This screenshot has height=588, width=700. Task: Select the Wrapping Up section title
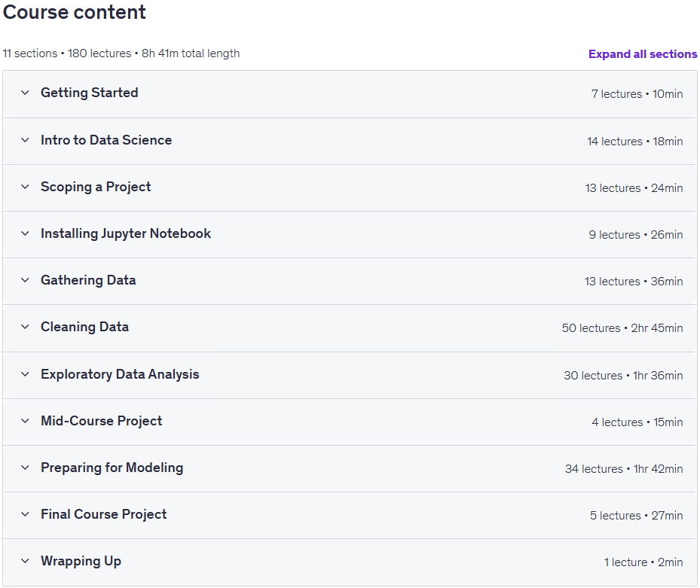[x=81, y=561]
